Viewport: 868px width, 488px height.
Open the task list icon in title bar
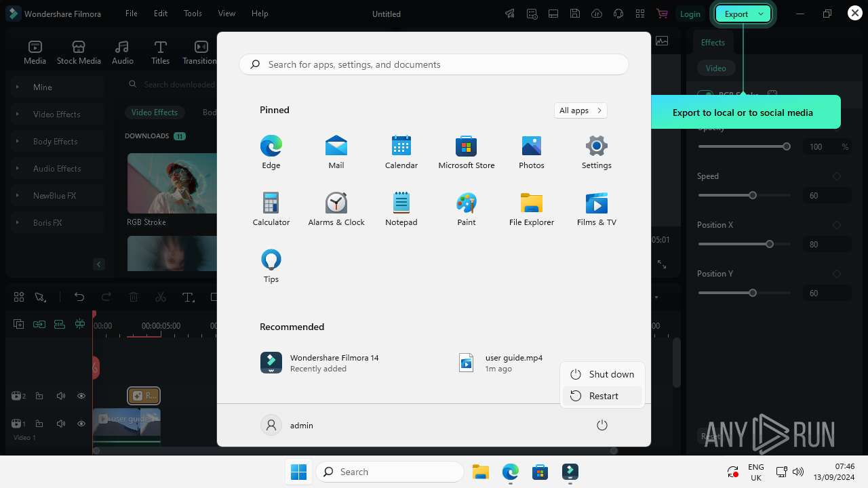(532, 14)
